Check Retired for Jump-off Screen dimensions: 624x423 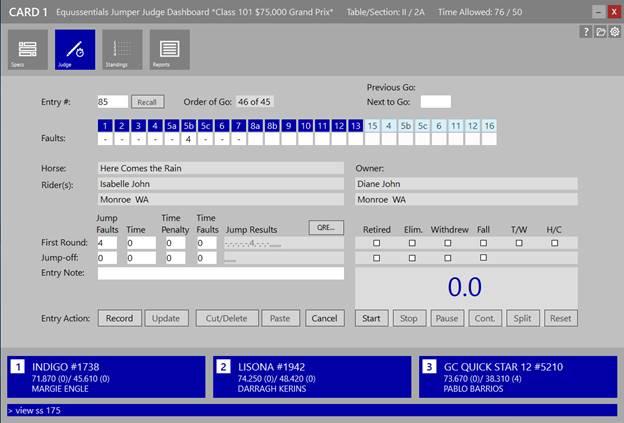376,258
